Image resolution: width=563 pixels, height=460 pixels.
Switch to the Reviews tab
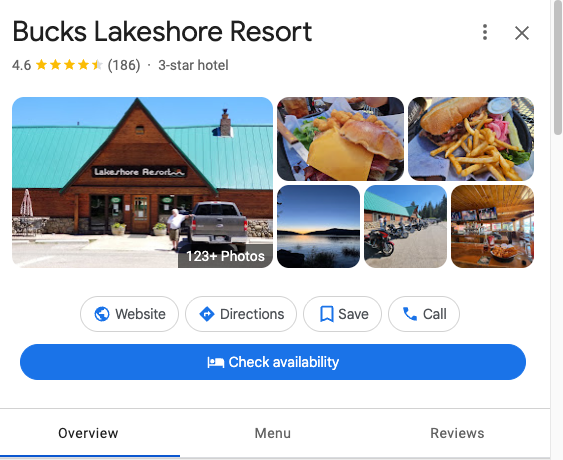click(457, 433)
